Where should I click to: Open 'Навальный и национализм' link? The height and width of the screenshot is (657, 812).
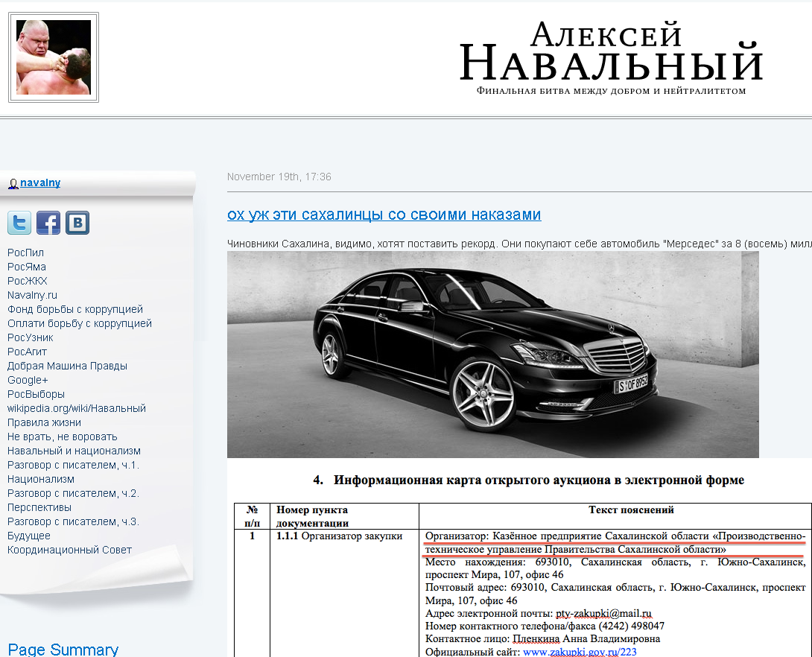(74, 451)
